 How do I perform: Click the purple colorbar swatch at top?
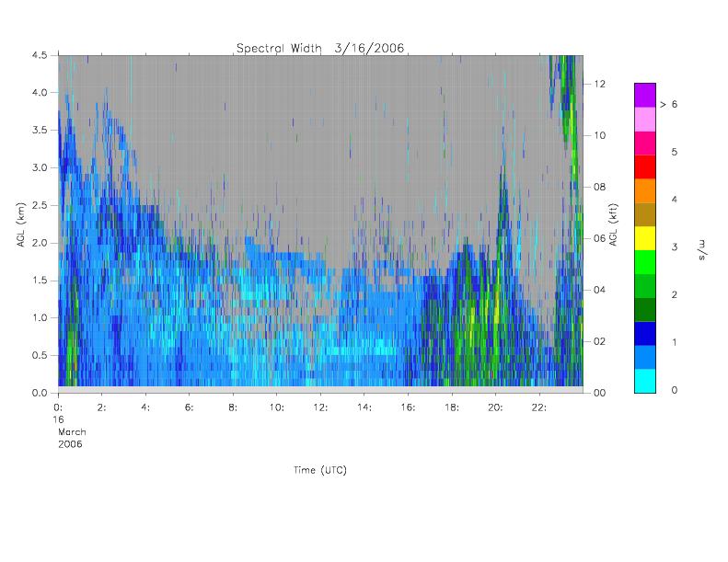[645, 95]
